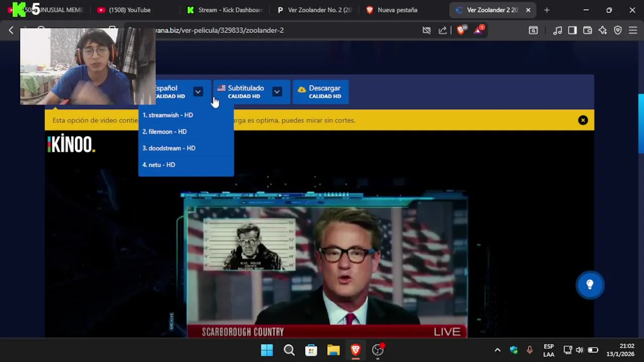Open the Brave Rewards triangle icon
The image size is (644, 362).
click(478, 30)
